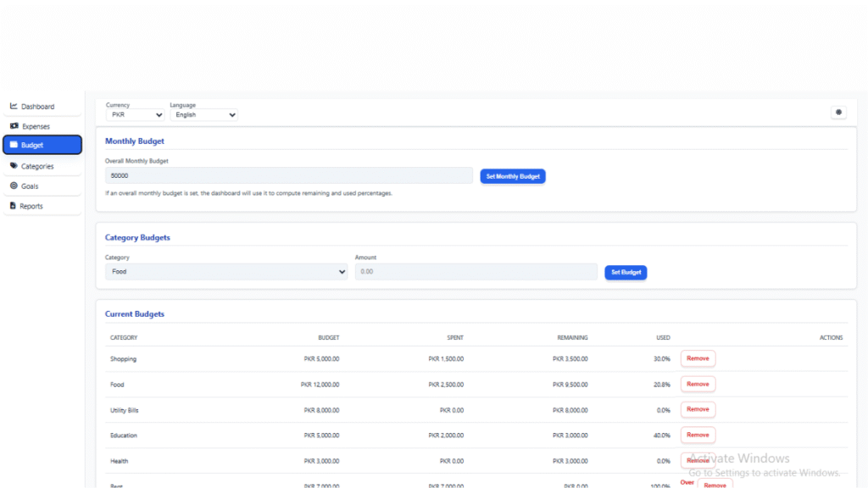Remove the Education category budget
The height and width of the screenshot is (488, 868).
click(x=698, y=435)
